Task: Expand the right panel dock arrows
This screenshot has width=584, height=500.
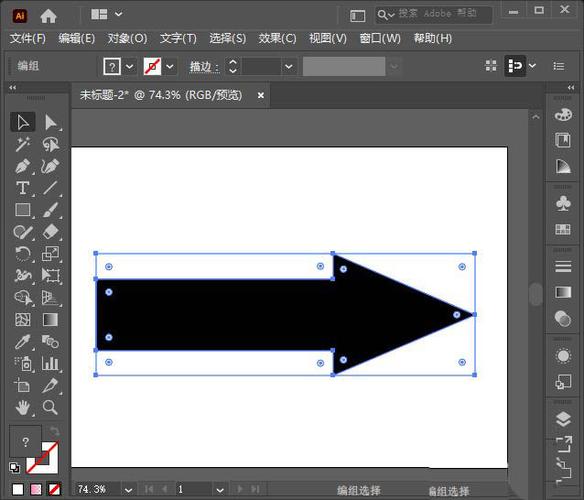Action: tap(571, 88)
